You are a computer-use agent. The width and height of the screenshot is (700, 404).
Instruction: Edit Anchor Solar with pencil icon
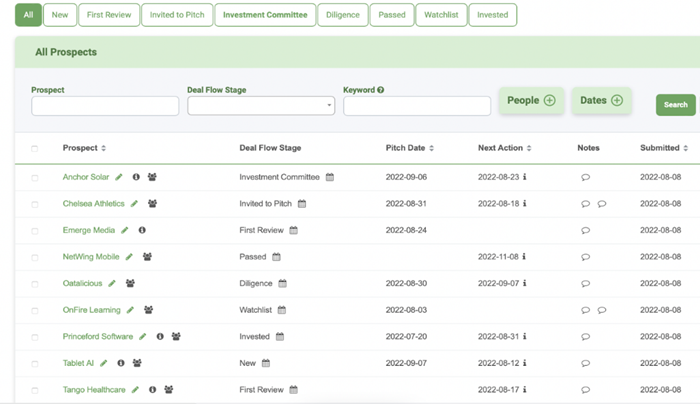[119, 177]
